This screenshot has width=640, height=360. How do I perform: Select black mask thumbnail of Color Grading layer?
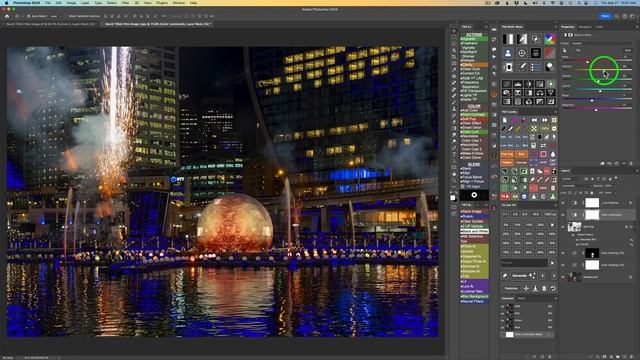tap(592, 253)
